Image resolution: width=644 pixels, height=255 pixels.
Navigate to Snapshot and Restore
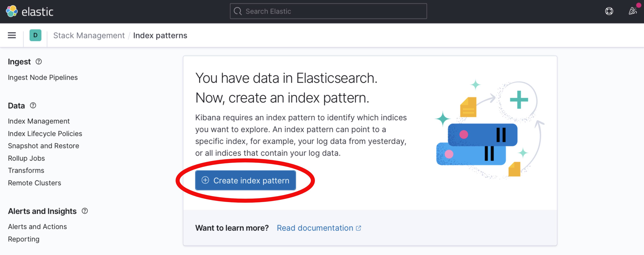[x=44, y=146]
